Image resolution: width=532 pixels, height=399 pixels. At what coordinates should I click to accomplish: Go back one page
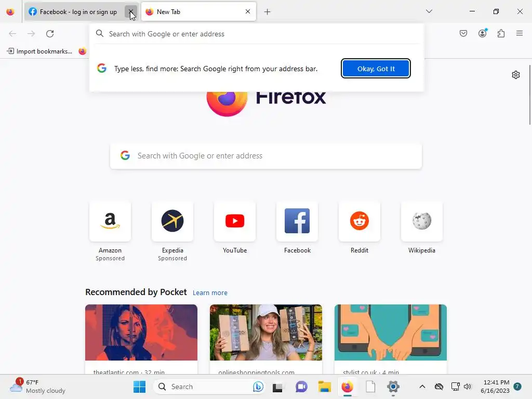tap(12, 34)
